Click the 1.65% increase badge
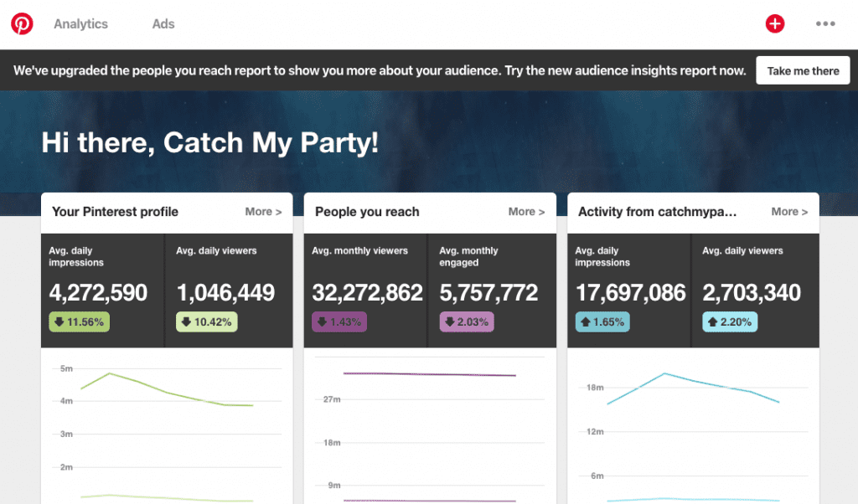 pyautogui.click(x=601, y=321)
